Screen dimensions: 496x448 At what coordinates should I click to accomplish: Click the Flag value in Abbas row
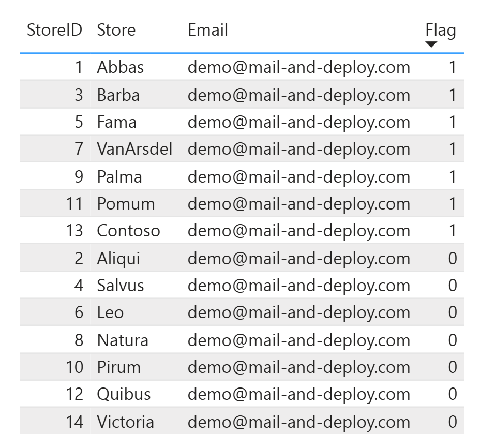pyautogui.click(x=453, y=68)
